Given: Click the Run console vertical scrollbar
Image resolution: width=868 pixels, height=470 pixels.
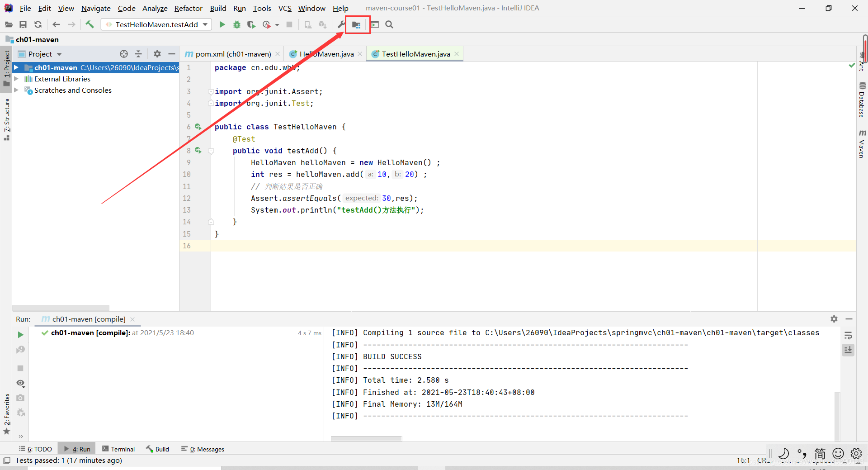Looking at the screenshot, I should point(837,416).
